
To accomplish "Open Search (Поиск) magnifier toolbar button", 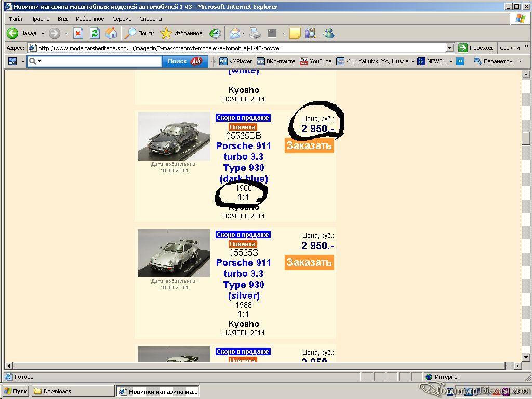I will (139, 33).
